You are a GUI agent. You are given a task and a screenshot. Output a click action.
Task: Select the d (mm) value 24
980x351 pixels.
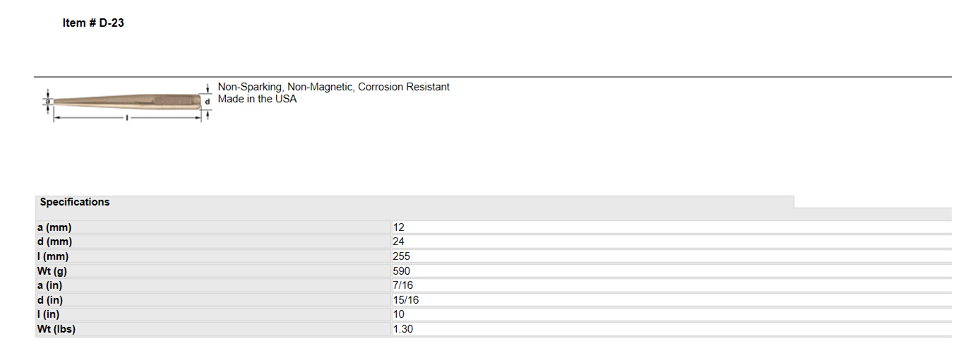[x=398, y=242]
